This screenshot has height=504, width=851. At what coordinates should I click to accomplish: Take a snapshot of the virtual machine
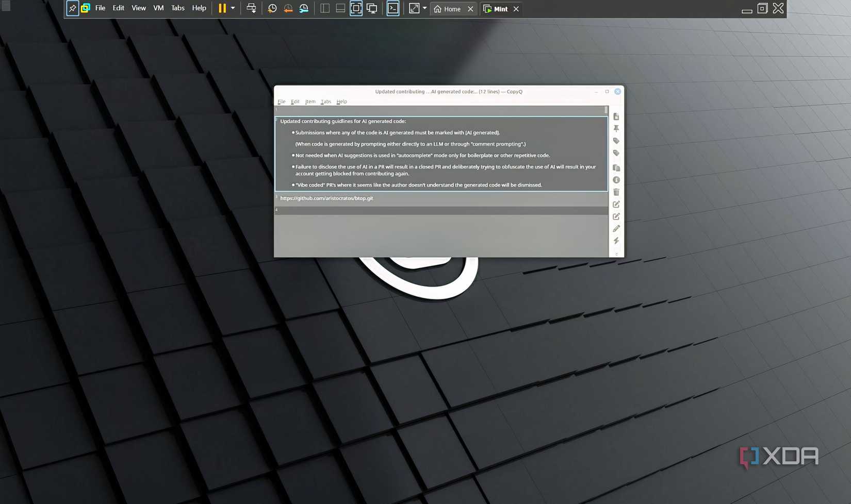tap(272, 8)
